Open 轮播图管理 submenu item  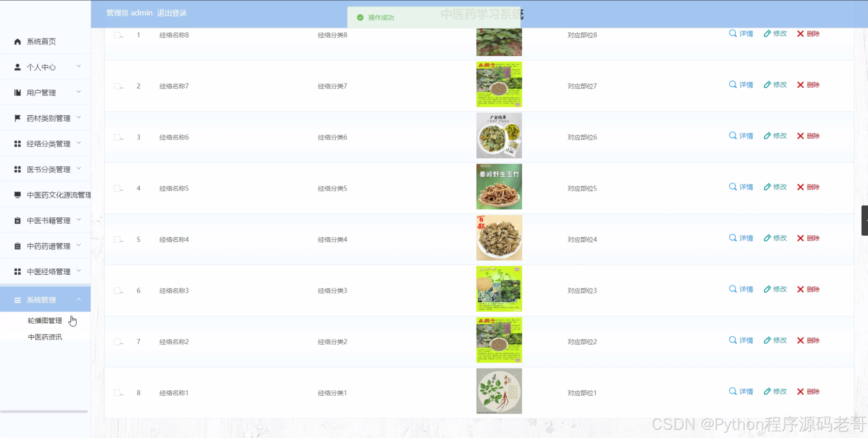tap(45, 321)
